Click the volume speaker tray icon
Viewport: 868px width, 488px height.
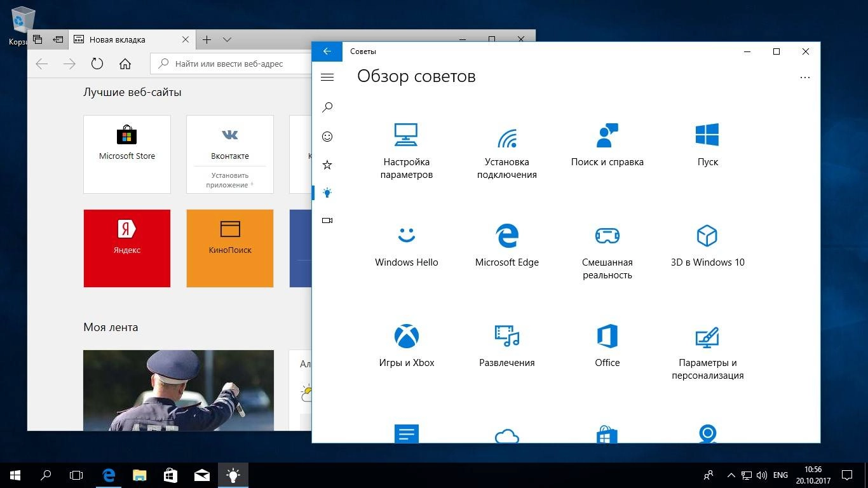tap(761, 475)
